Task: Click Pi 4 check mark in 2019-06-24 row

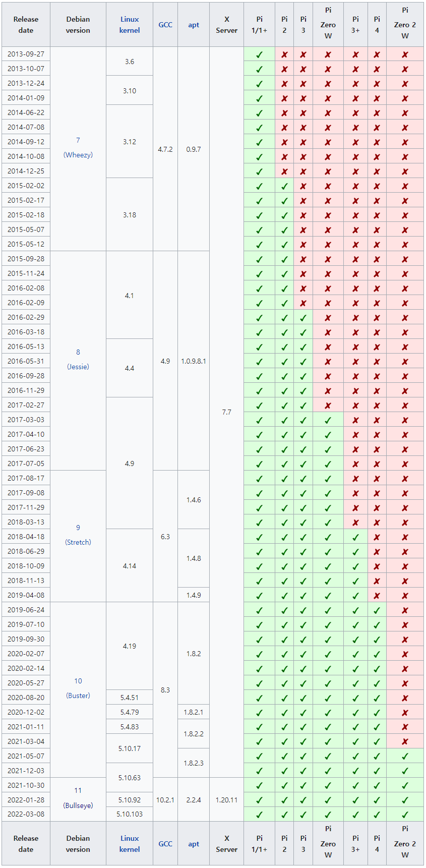Action: click(x=377, y=610)
